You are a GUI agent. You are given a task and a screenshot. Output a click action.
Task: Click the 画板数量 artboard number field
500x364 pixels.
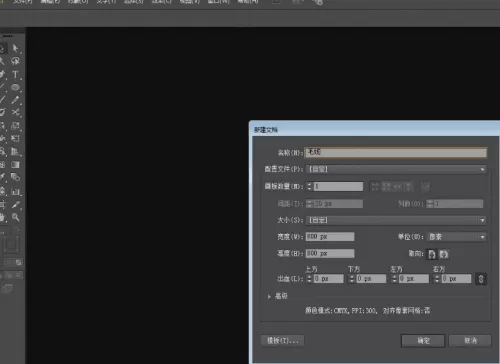338,186
